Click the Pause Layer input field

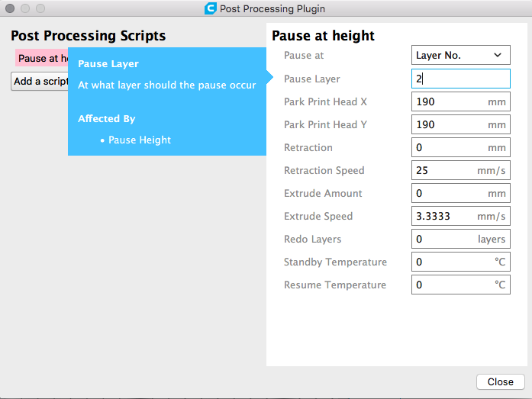pos(460,79)
